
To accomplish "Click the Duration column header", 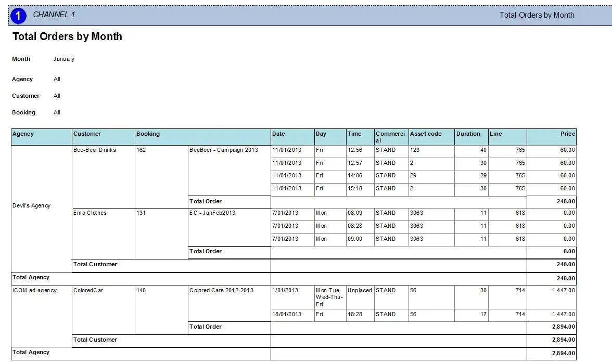I will tap(468, 134).
